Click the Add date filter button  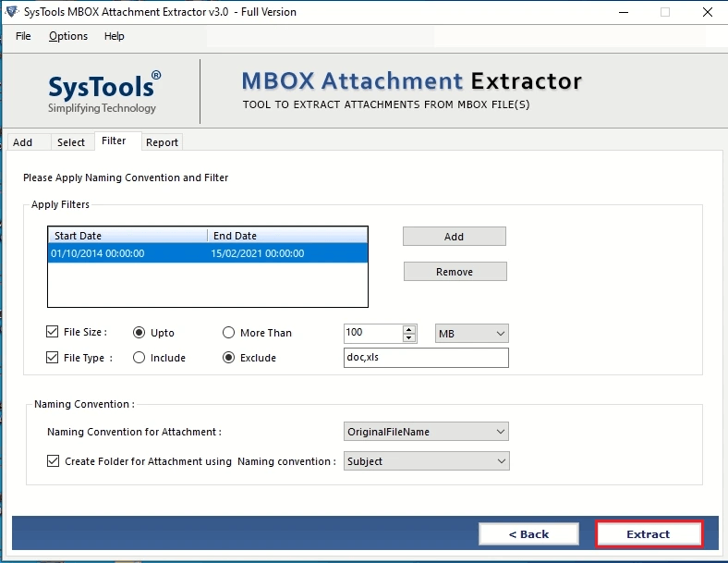(454, 237)
